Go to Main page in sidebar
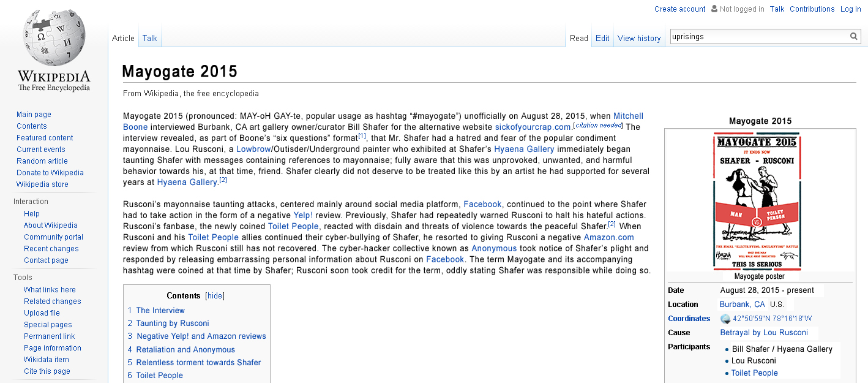Viewport: 868px width, 383px height. [x=34, y=115]
